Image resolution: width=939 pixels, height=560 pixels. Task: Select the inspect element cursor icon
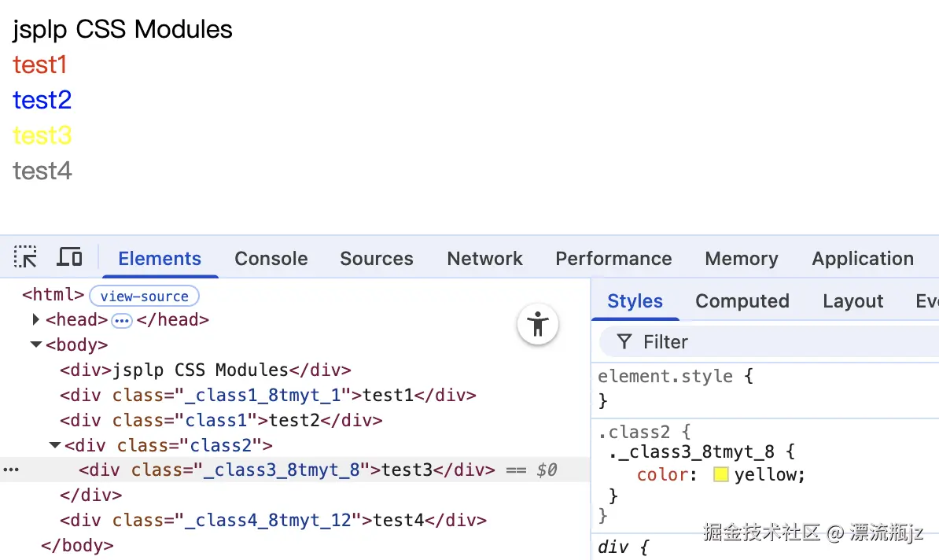[25, 257]
